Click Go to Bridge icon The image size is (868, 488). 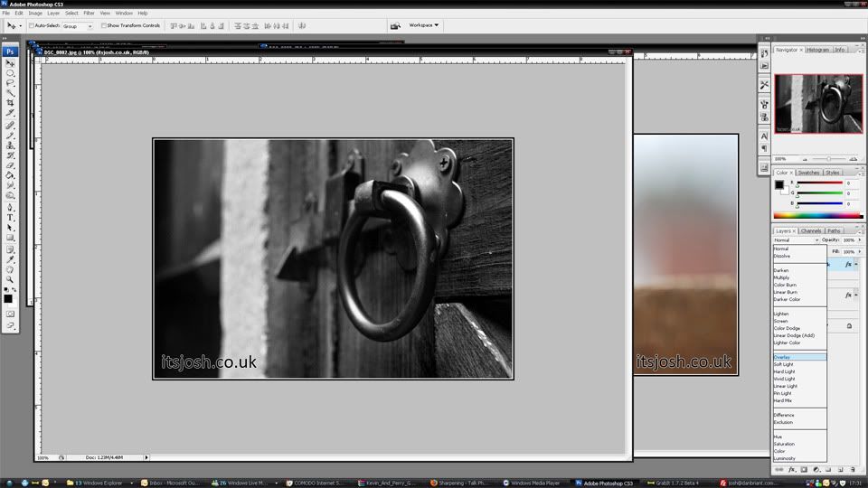coord(395,25)
